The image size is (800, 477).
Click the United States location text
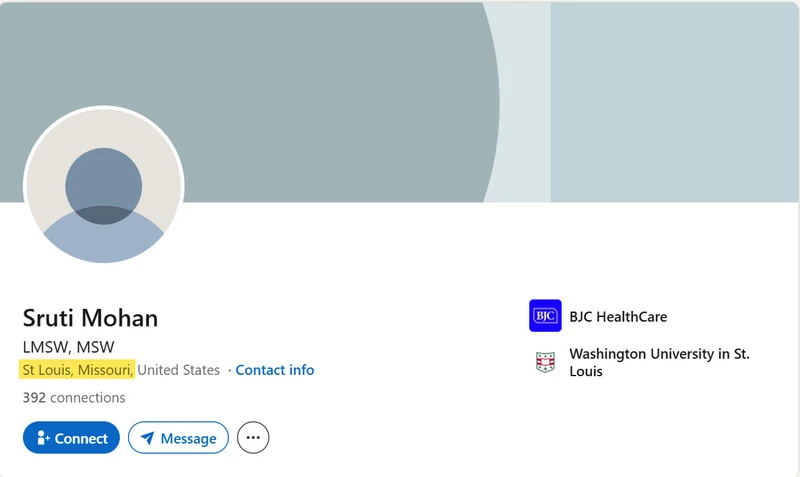(x=179, y=370)
